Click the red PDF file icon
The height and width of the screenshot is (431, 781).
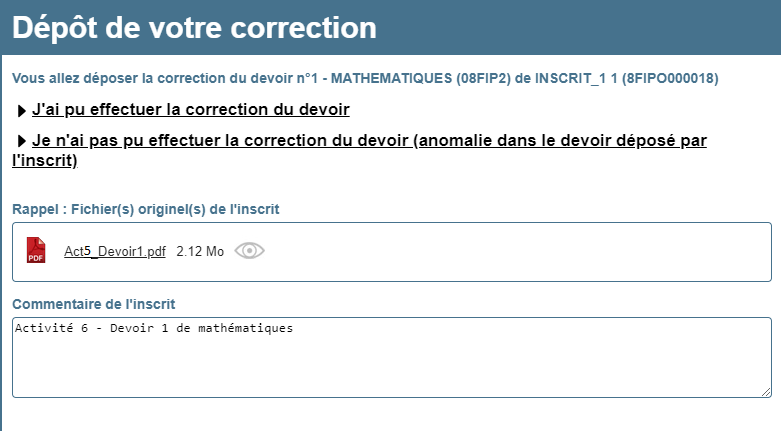point(36,250)
